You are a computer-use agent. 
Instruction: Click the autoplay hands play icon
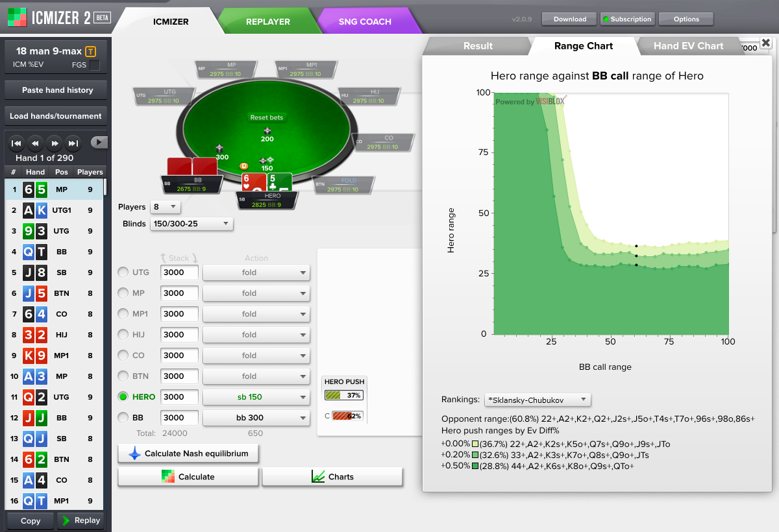pos(99,142)
